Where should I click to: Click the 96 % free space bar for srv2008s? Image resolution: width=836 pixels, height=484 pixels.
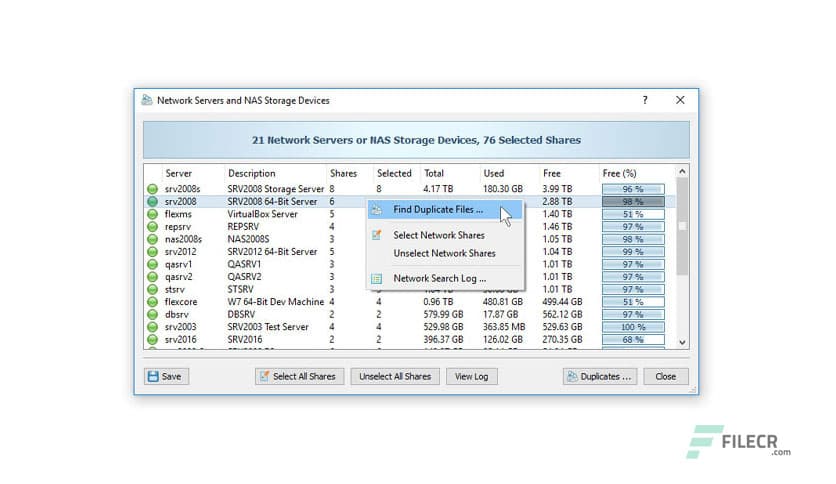pyautogui.click(x=633, y=188)
